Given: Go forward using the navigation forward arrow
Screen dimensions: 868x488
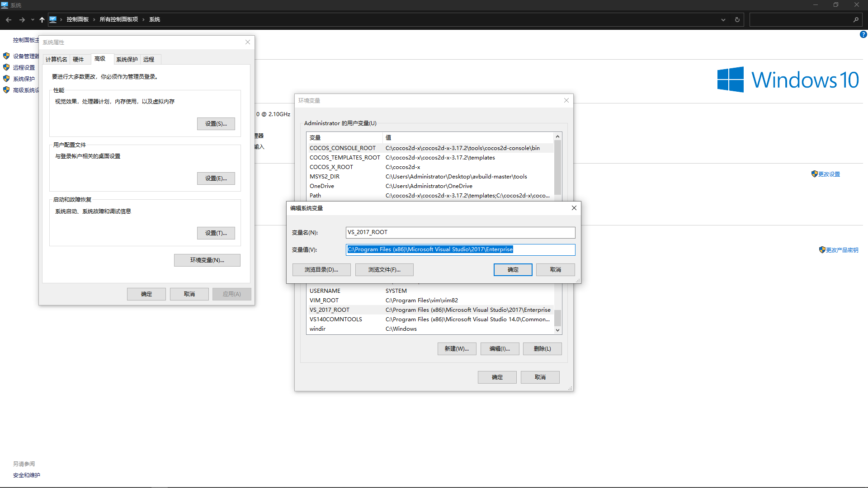Looking at the screenshot, I should tap(22, 19).
